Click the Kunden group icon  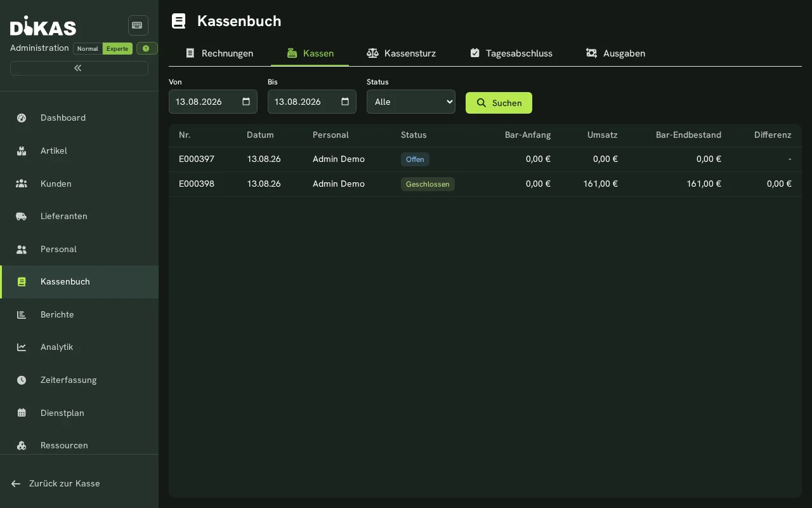[22, 184]
